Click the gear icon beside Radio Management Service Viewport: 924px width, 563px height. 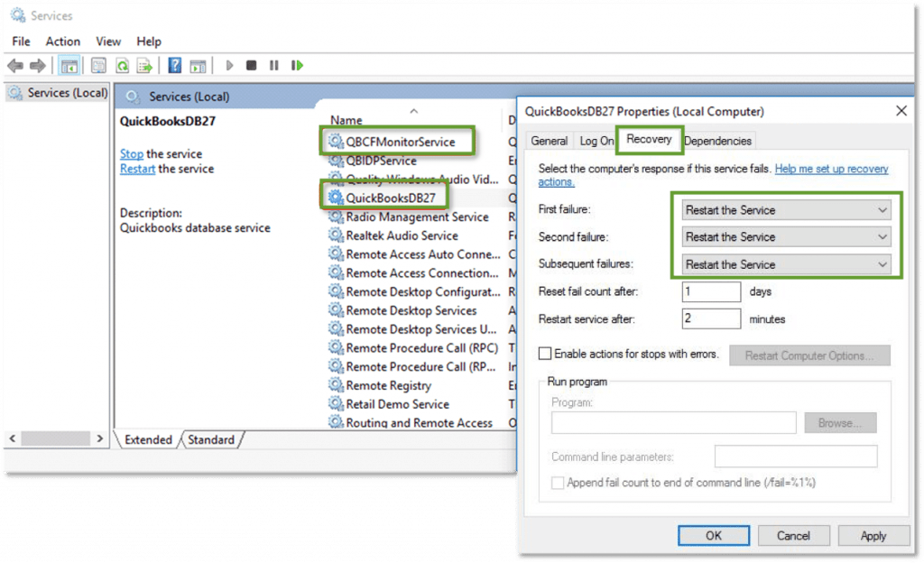click(x=336, y=217)
